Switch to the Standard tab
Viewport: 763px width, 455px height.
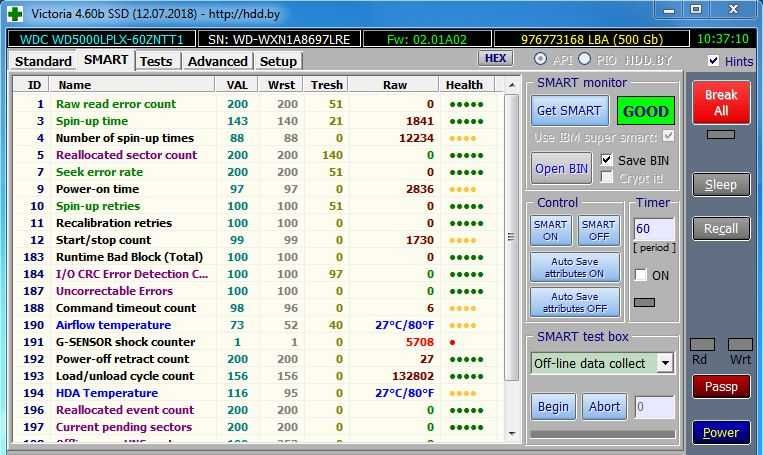click(43, 61)
